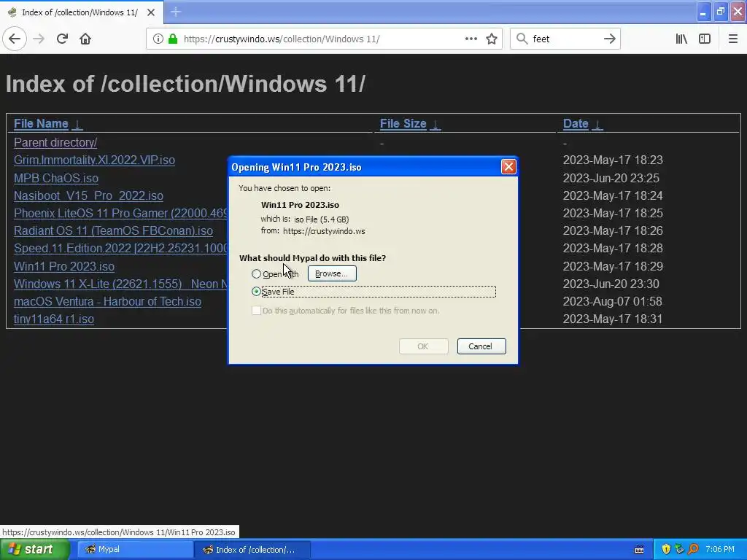Switch to Index of /collection taskbar item
The image size is (747, 560).
[x=252, y=550]
